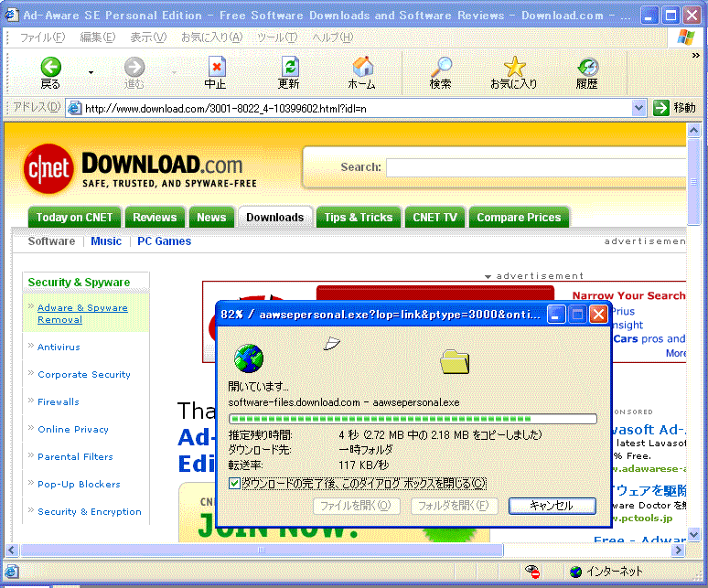Viewport: 708px width, 588px height.
Task: Select the Downloads tab
Action: point(275,218)
